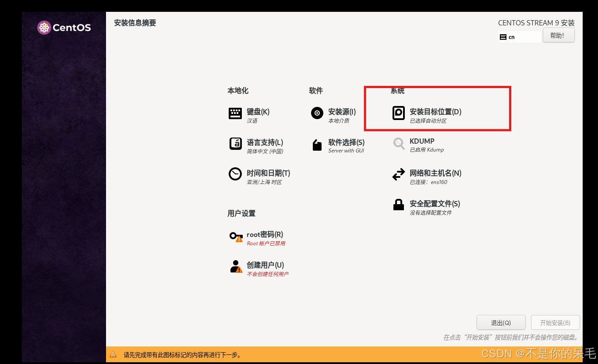Open KDUMP label text
The image size is (598, 364).
click(422, 141)
